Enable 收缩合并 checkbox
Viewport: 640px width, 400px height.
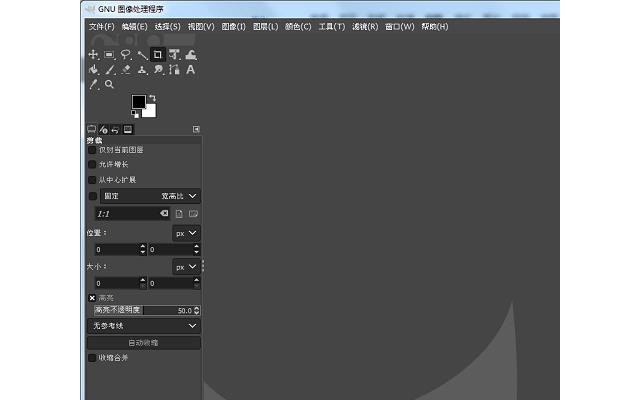[92, 358]
